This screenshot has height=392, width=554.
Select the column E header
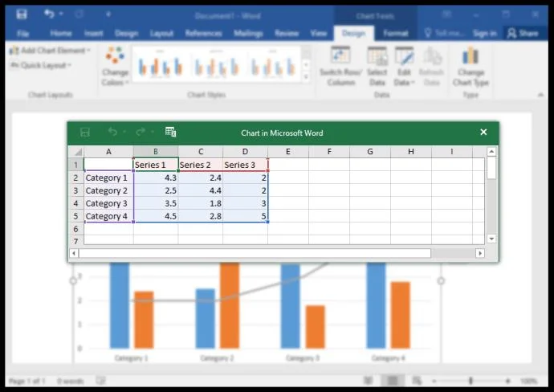pyautogui.click(x=288, y=152)
